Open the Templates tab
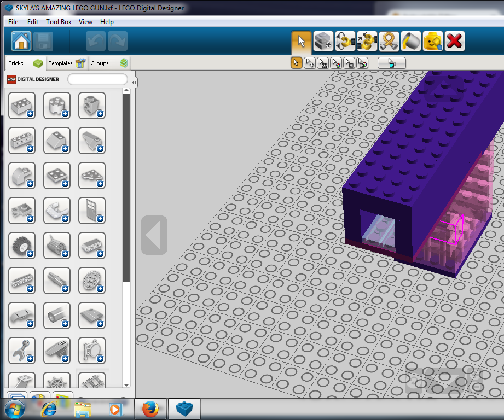This screenshot has height=420, width=504. (x=67, y=63)
